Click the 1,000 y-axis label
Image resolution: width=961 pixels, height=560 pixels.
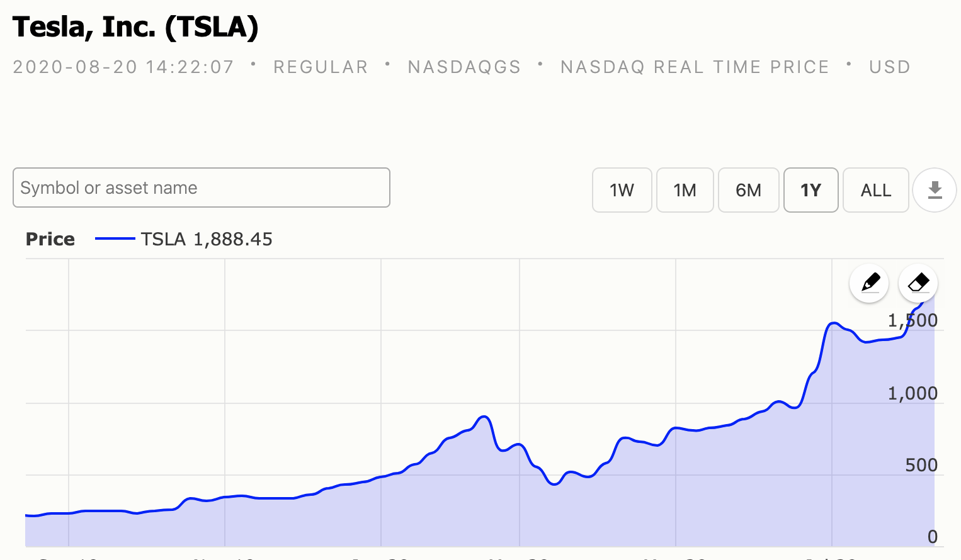coord(913,394)
